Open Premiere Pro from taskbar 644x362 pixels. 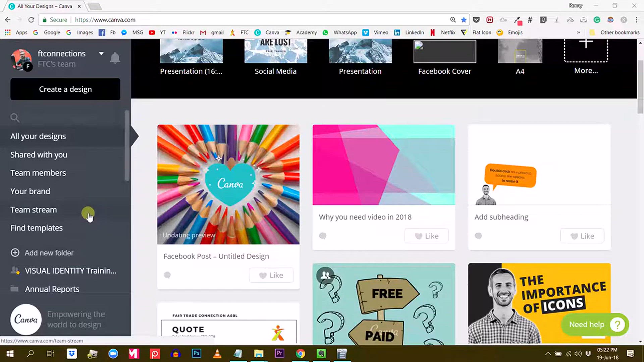coord(279,354)
